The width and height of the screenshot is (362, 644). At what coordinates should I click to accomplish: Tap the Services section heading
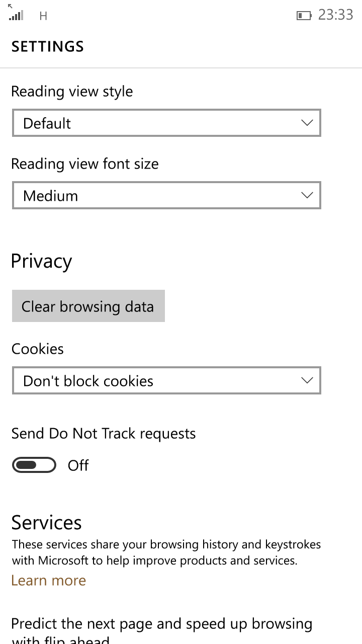click(47, 523)
